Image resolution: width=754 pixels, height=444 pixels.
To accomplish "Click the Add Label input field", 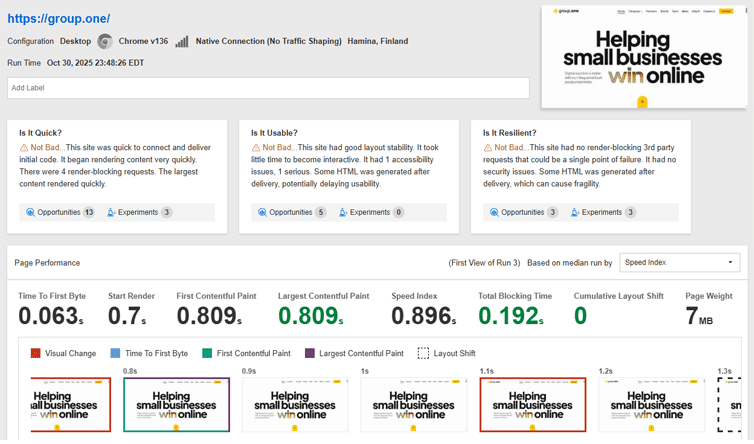I will click(x=268, y=88).
